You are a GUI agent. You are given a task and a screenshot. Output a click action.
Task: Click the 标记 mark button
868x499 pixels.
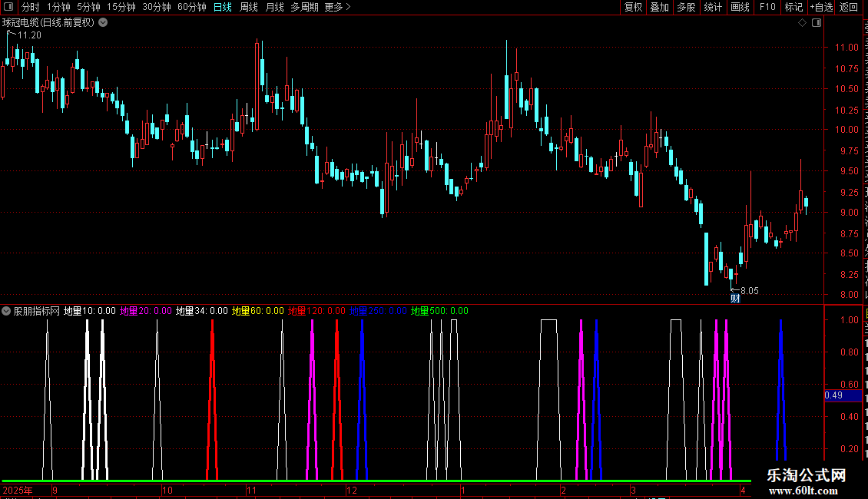[x=793, y=7]
